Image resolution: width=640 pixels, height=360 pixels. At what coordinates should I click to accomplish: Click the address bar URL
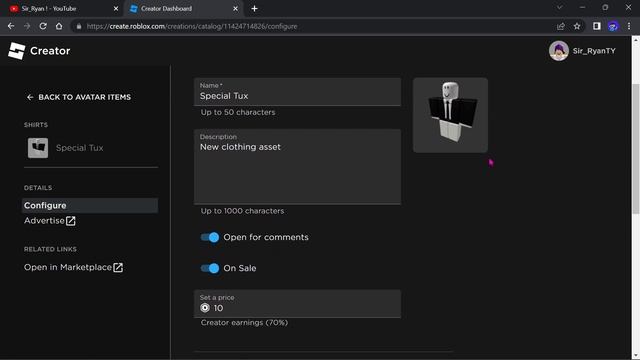pos(192,26)
